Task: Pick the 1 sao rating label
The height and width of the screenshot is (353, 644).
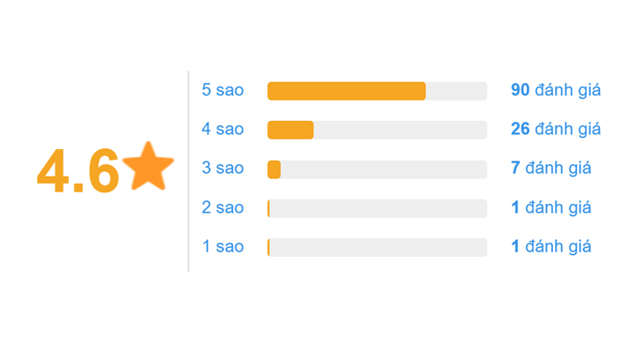Action: pyautogui.click(x=222, y=246)
